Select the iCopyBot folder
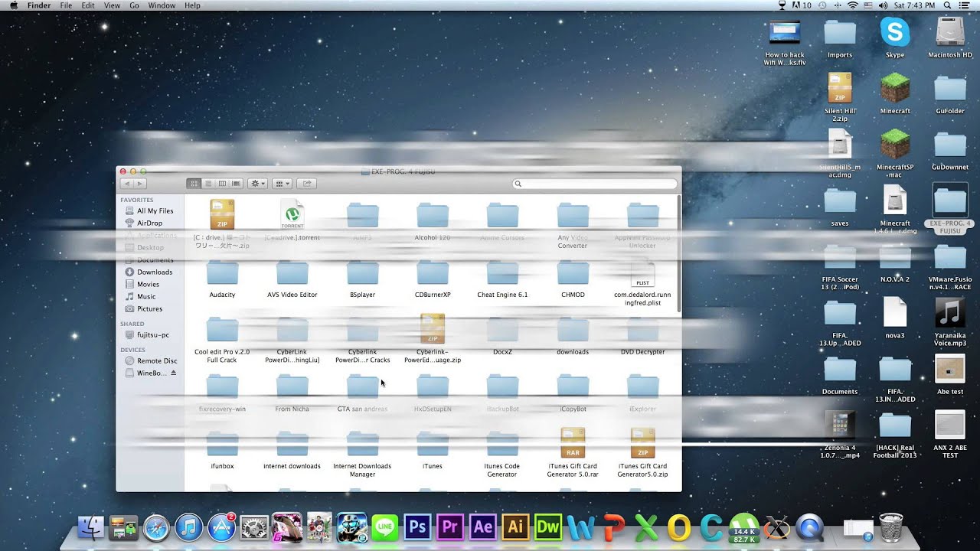 [573, 387]
